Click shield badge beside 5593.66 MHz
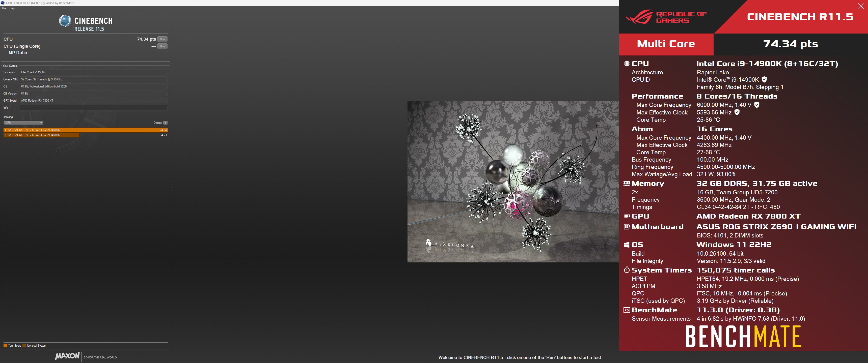The height and width of the screenshot is (363, 868). click(737, 112)
